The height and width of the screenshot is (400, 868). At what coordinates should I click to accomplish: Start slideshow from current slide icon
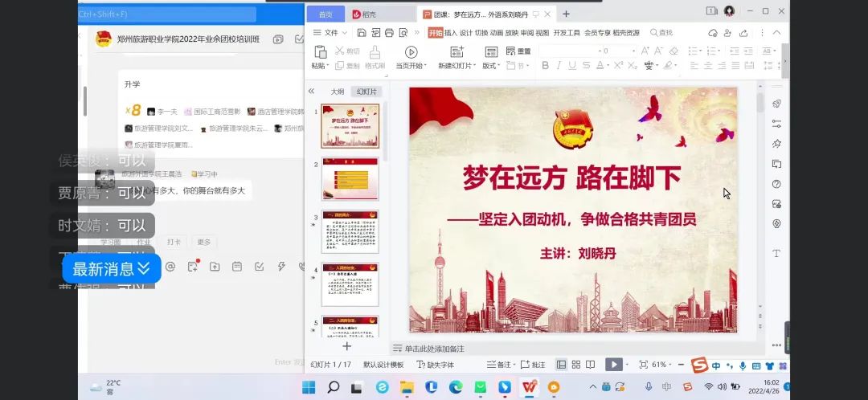(411, 53)
